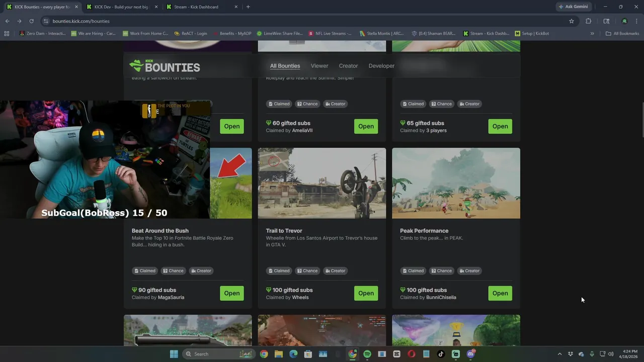The width and height of the screenshot is (644, 362).
Task: Open the Chrome apps grid icon
Action: pyautogui.click(x=7, y=34)
